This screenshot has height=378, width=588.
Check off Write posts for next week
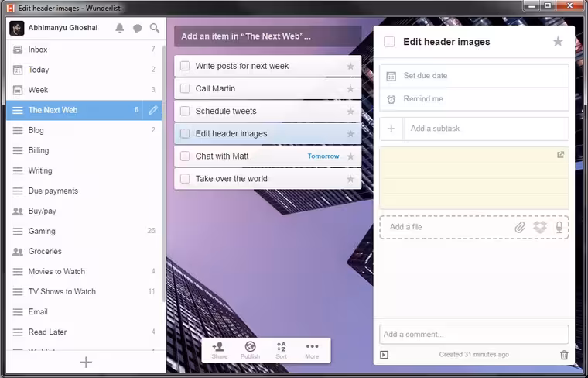185,66
